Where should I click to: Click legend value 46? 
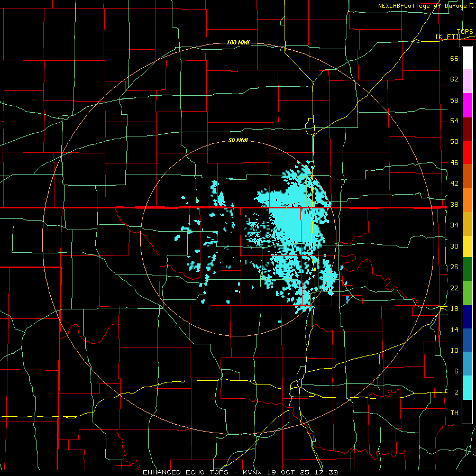coord(454,163)
